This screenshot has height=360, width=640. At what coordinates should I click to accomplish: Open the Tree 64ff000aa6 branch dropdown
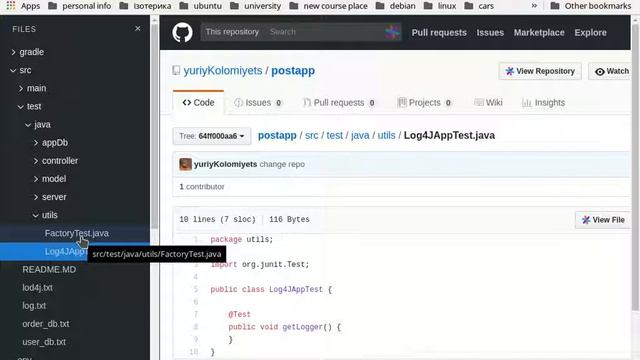pos(212,136)
